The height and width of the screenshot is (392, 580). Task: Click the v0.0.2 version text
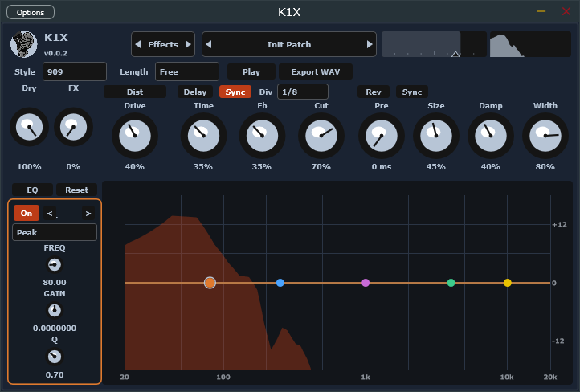tap(55, 53)
